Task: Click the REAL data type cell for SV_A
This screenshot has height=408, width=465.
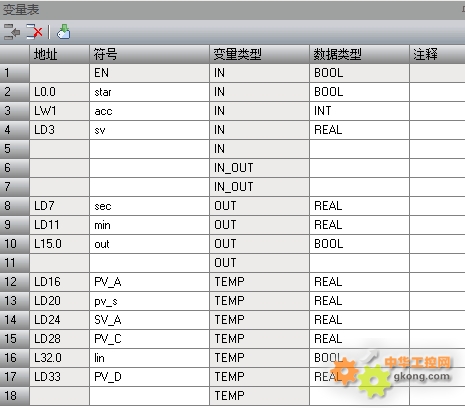Action: [359, 320]
